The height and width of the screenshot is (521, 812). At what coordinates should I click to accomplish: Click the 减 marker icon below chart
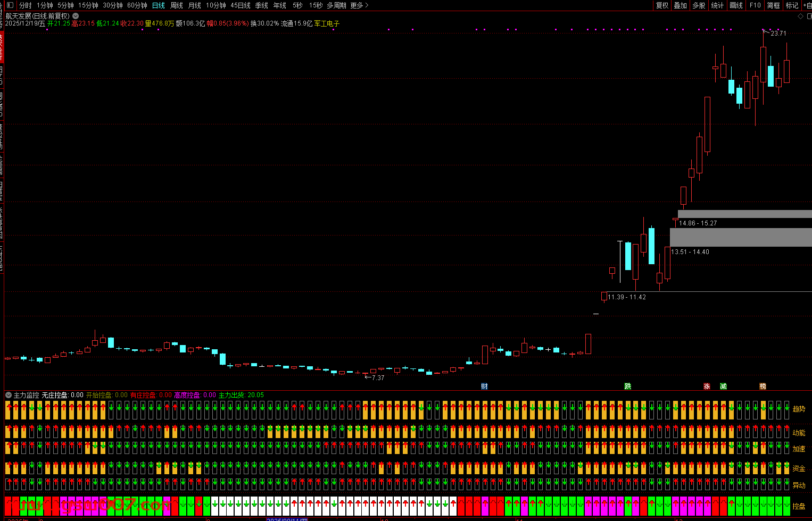[x=723, y=386]
